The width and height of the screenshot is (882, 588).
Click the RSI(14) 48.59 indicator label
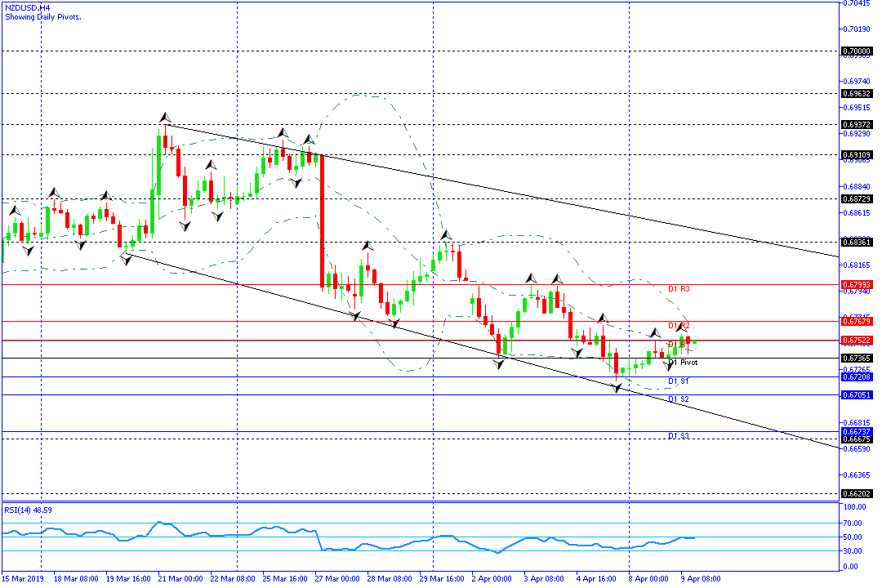pos(28,510)
